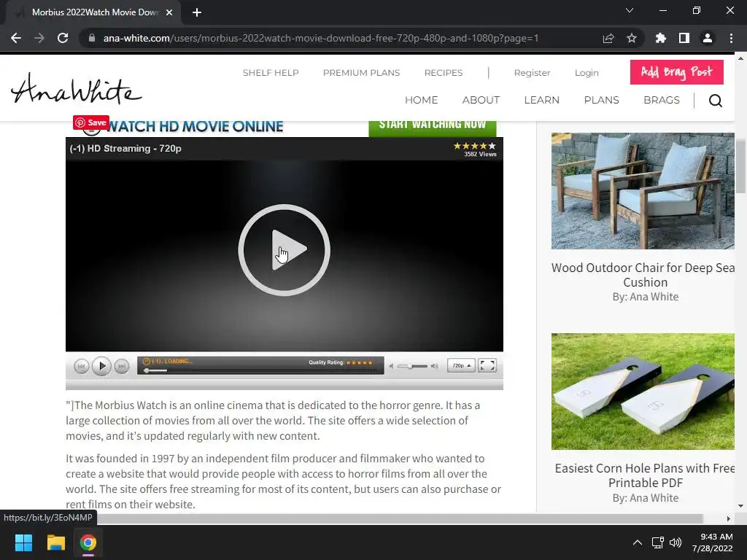
Task: Click the scroll down arrow
Action: coord(741,506)
